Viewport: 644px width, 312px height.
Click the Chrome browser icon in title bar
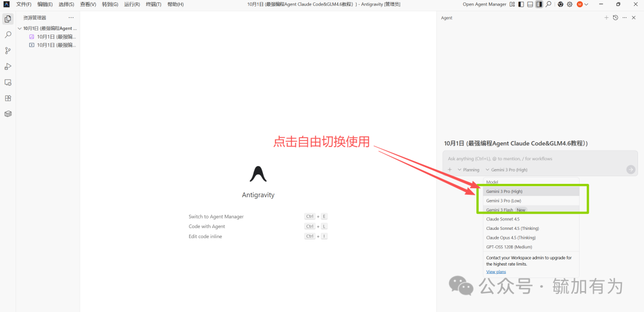point(561,4)
